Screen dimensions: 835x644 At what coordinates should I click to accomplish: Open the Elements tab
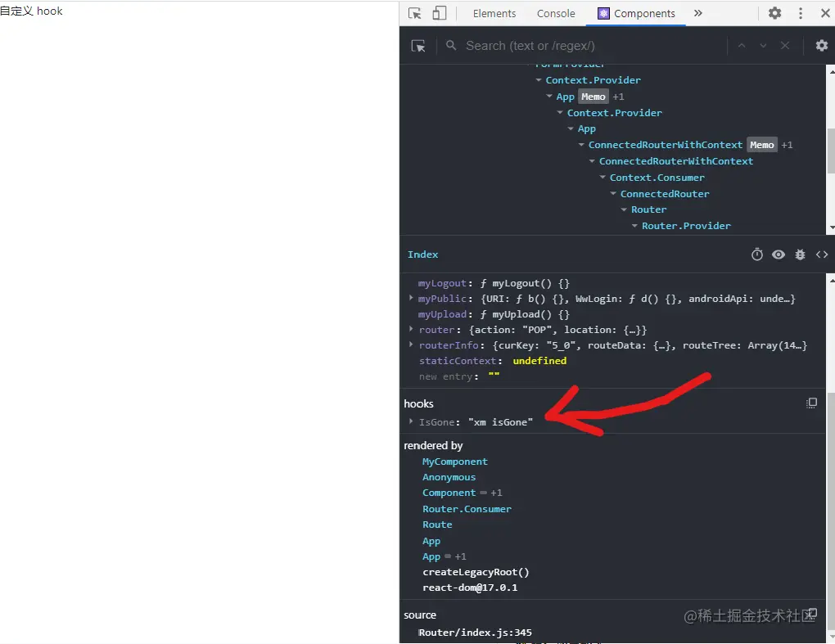click(x=494, y=13)
